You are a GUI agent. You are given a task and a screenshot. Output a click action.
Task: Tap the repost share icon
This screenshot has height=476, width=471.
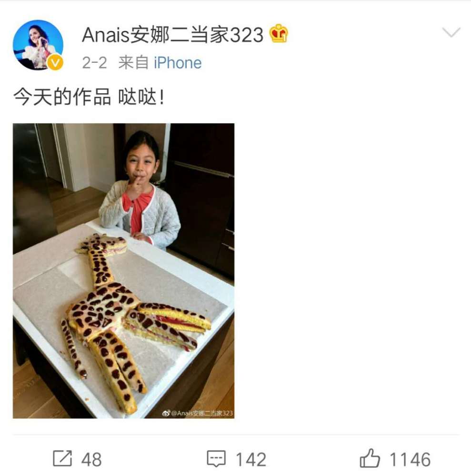pyautogui.click(x=62, y=458)
